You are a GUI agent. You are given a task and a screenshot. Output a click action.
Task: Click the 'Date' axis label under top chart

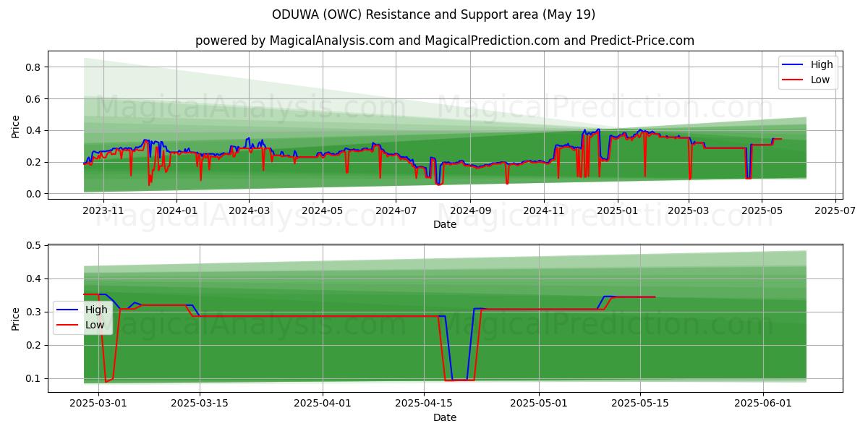(x=445, y=225)
